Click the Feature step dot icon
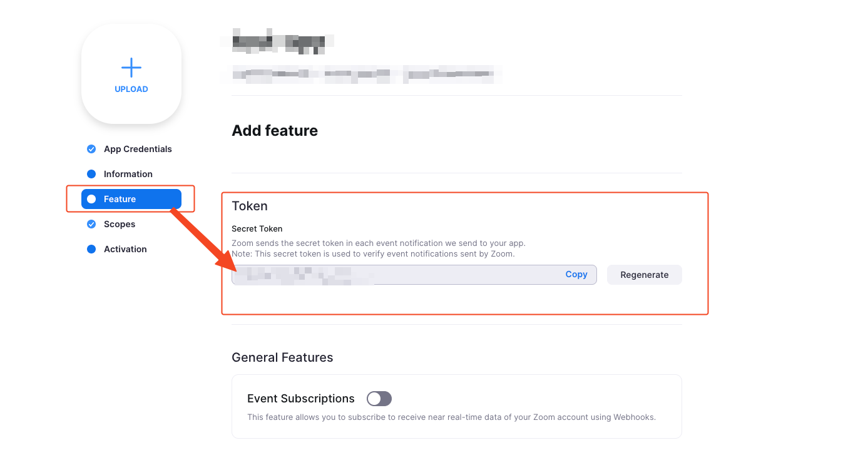868x465 pixels. tap(91, 199)
